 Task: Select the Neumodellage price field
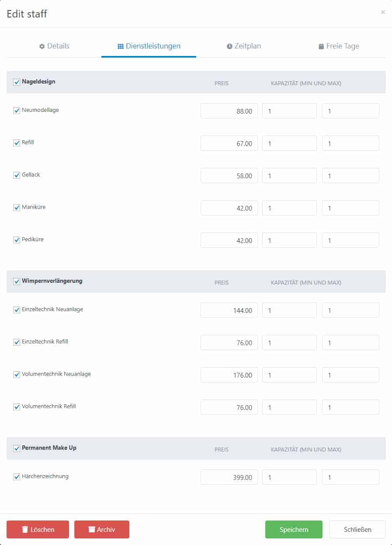[229, 111]
